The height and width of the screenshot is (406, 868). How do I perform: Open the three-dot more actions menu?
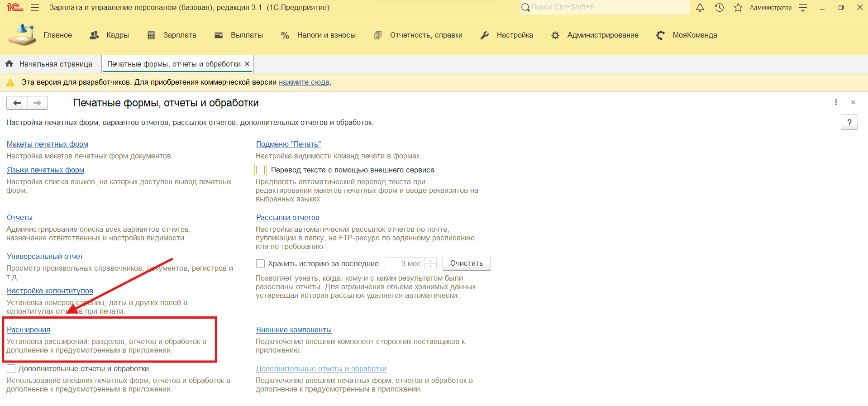[836, 102]
